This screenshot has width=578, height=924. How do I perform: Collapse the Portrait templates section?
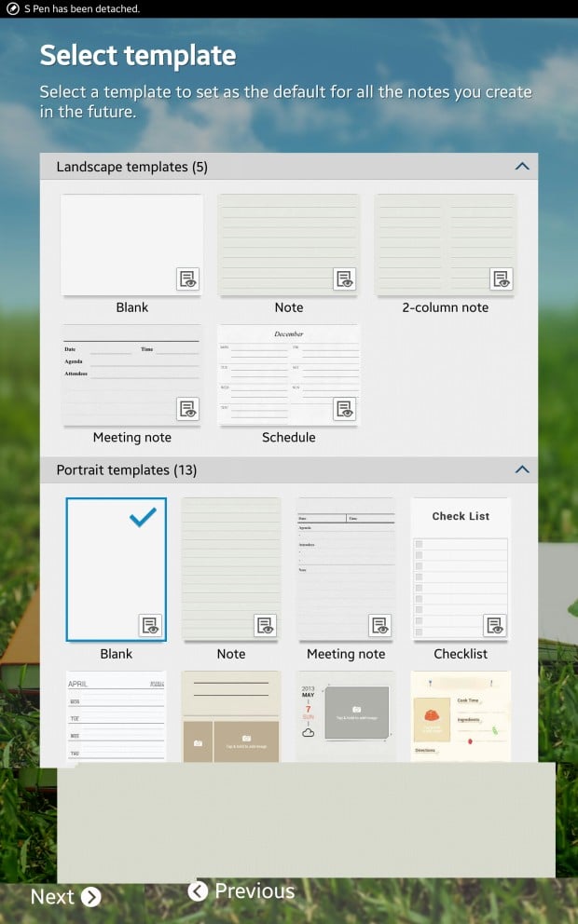[x=522, y=469]
